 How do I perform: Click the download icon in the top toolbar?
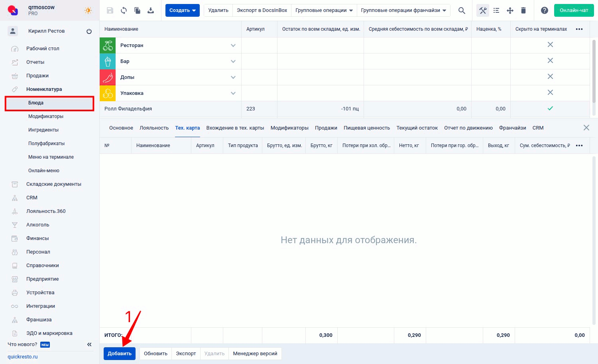click(151, 10)
